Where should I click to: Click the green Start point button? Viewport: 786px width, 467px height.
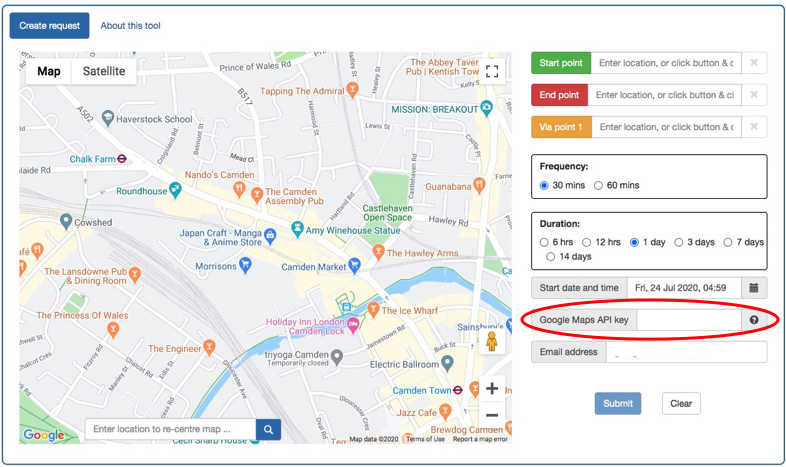tap(561, 63)
